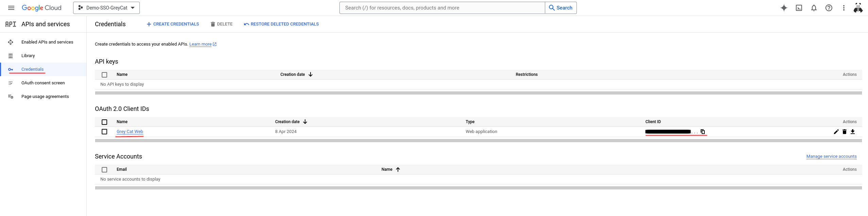Click CREATE CREDENTIALS button
The width and height of the screenshot is (868, 216).
[173, 24]
